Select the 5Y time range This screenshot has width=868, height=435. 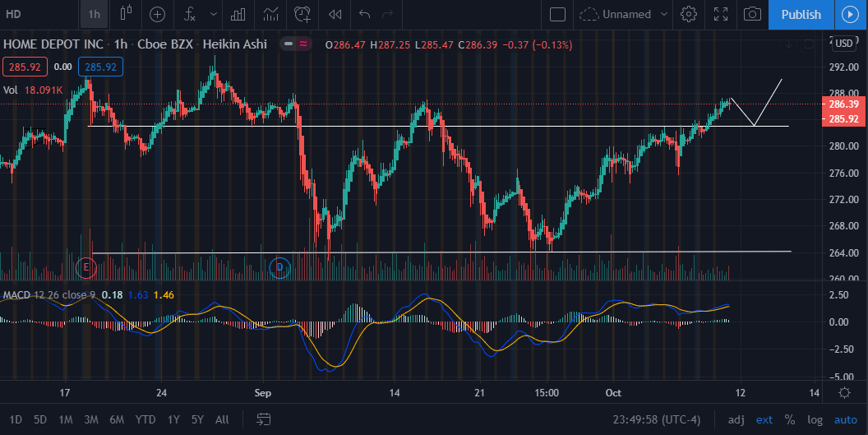click(197, 419)
